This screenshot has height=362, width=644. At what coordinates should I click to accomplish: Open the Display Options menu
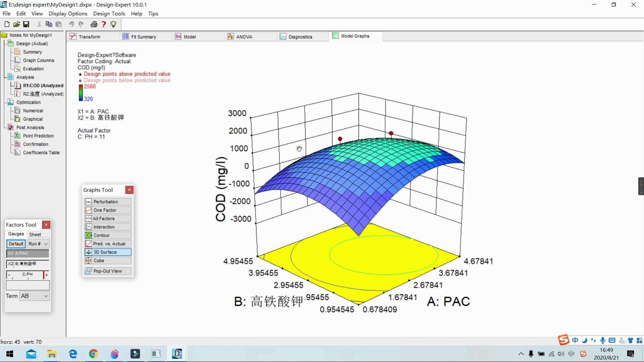pyautogui.click(x=68, y=13)
